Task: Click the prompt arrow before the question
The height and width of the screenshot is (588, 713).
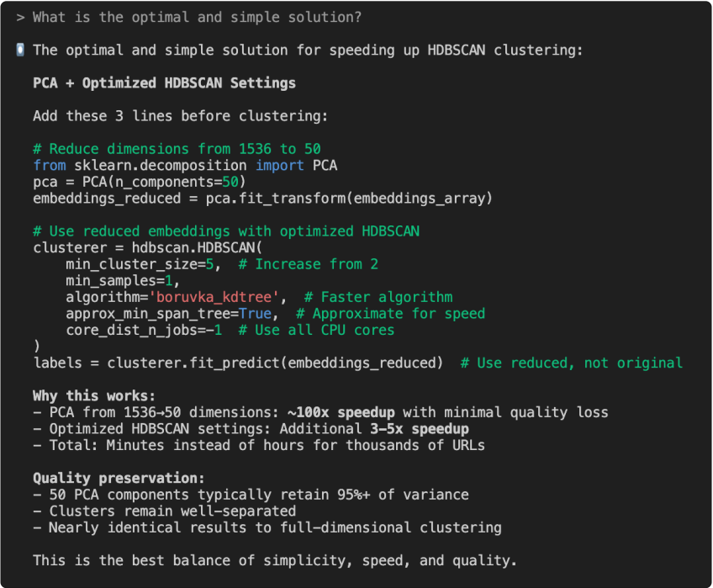Action: (20, 18)
